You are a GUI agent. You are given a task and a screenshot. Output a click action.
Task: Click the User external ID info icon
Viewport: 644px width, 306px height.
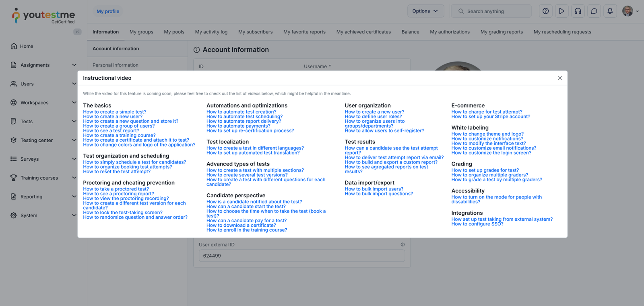point(402,245)
